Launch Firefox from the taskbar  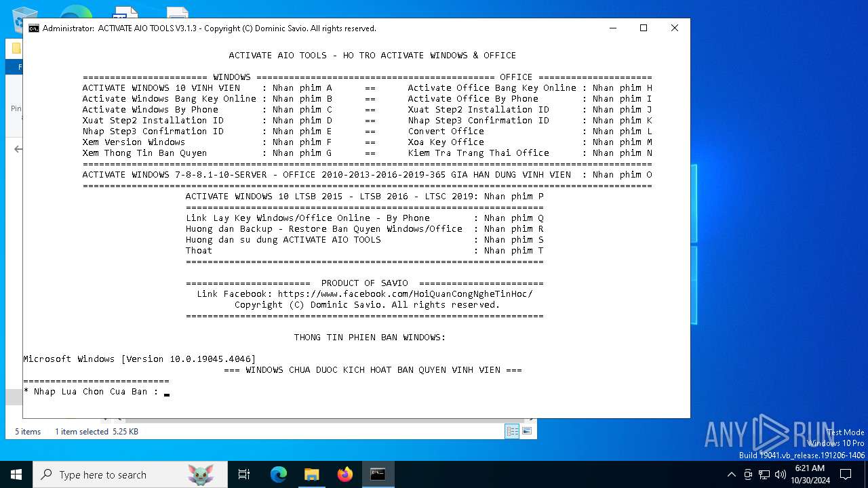tap(345, 474)
